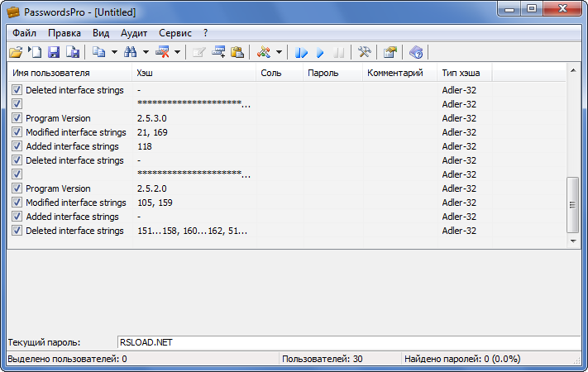The image size is (588, 372).
Task: Sort by Имя пользователя column header
Action: 70,73
